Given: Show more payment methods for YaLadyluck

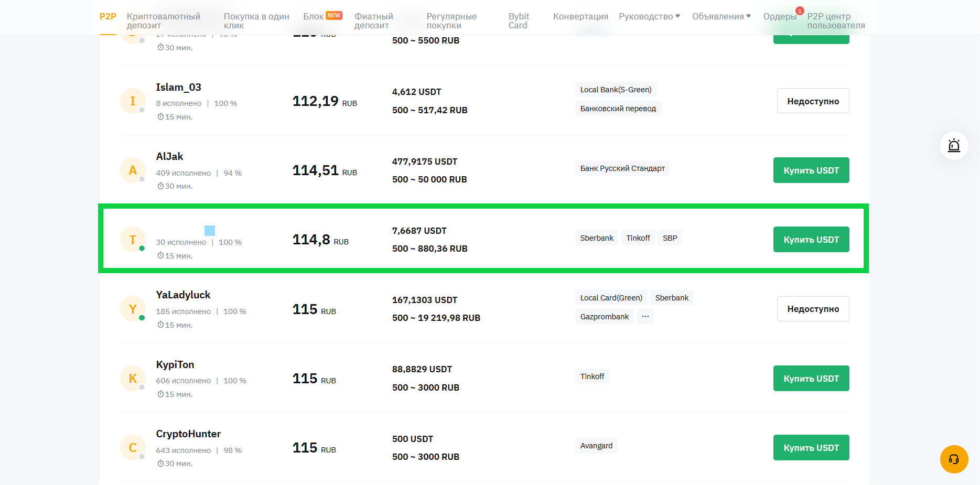Looking at the screenshot, I should click(645, 317).
